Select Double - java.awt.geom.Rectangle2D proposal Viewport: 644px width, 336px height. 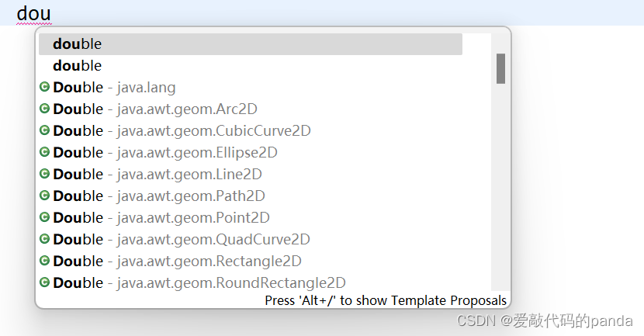point(251,261)
